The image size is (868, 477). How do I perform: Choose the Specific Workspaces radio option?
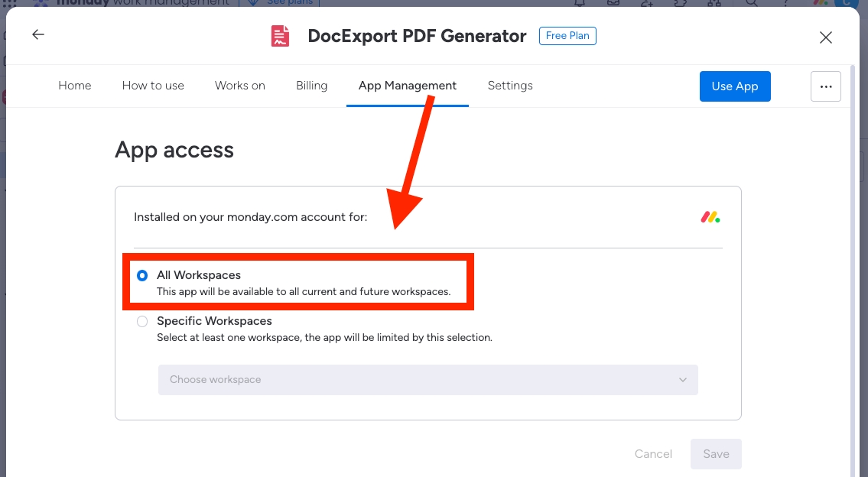[x=142, y=322]
